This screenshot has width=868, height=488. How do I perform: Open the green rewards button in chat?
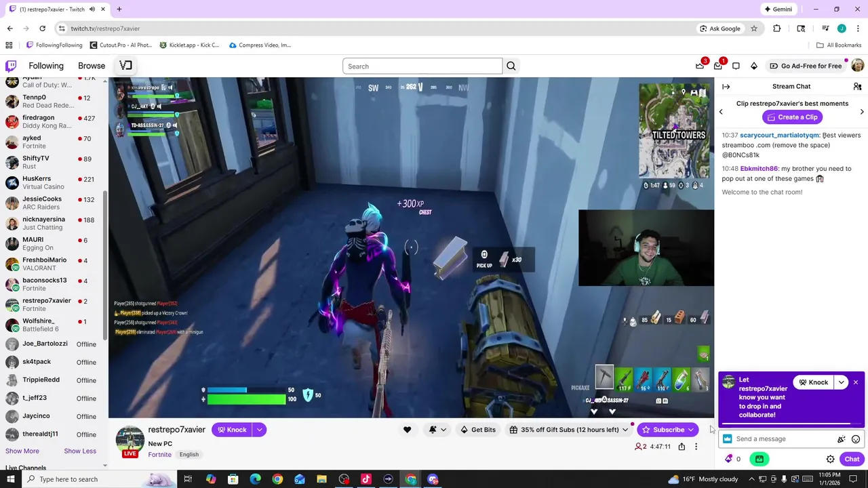pyautogui.click(x=759, y=459)
